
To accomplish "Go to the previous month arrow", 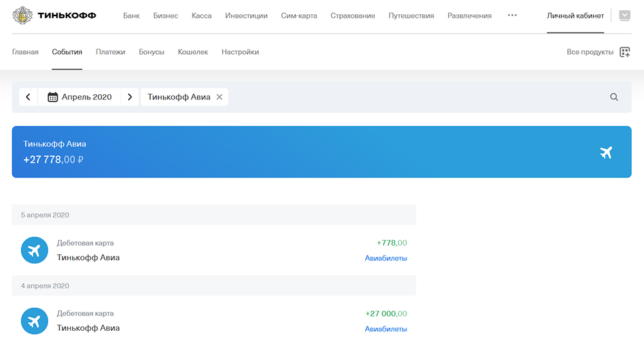I will click(28, 97).
